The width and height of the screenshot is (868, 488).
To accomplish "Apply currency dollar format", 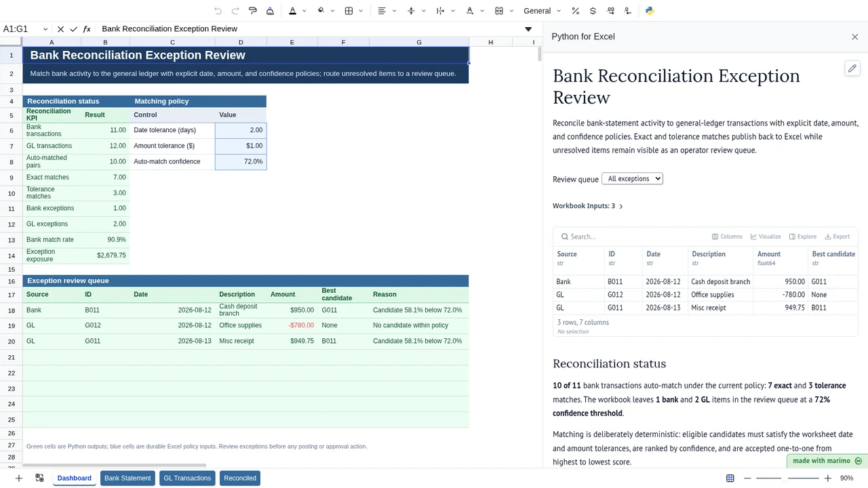I will coord(593,11).
